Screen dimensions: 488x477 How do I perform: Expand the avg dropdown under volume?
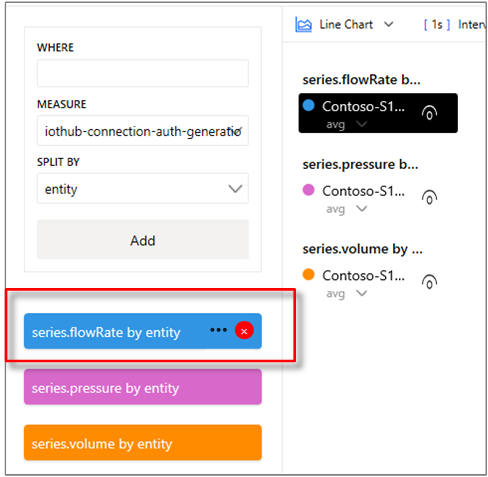[x=361, y=293]
